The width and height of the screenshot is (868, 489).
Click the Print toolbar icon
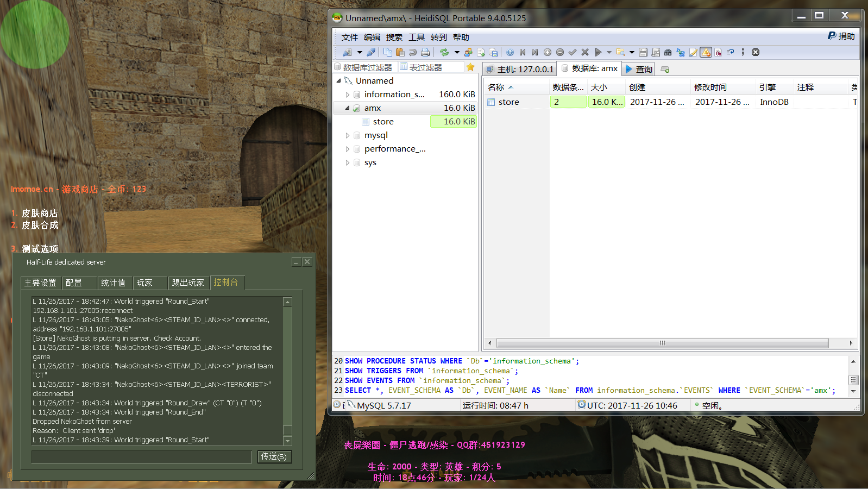point(425,52)
